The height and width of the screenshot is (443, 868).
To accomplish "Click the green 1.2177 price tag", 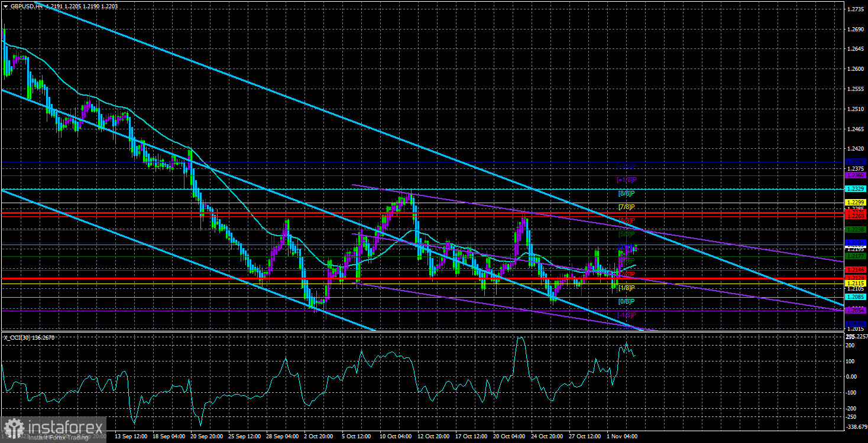I will pos(856,256).
